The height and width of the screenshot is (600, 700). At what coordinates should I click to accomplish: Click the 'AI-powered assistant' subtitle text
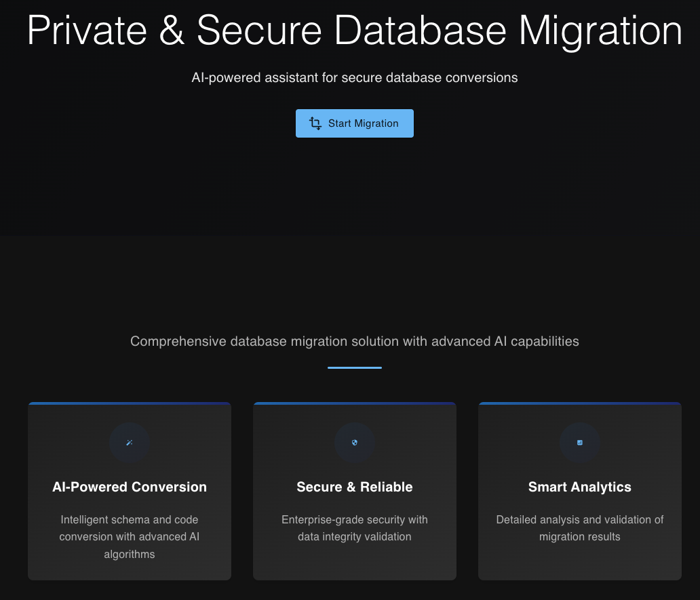(x=355, y=77)
